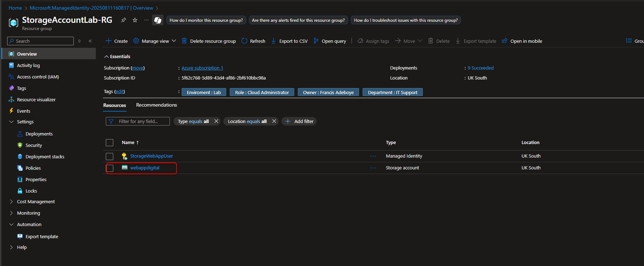This screenshot has width=644, height=266.
Task: Click the sidebar Search box
Action: [40, 41]
